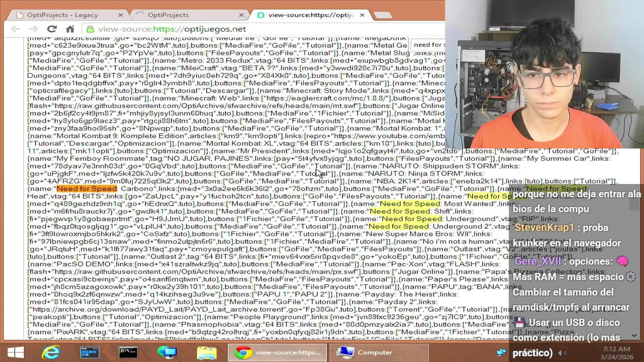Click the network icon in system tray
644x362 pixels.
[502, 352]
